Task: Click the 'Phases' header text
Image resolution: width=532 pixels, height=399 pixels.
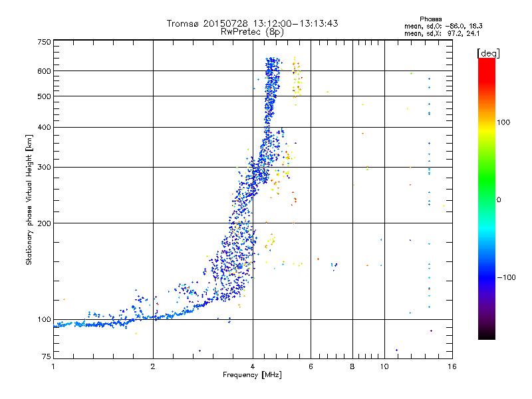Action: pos(430,19)
